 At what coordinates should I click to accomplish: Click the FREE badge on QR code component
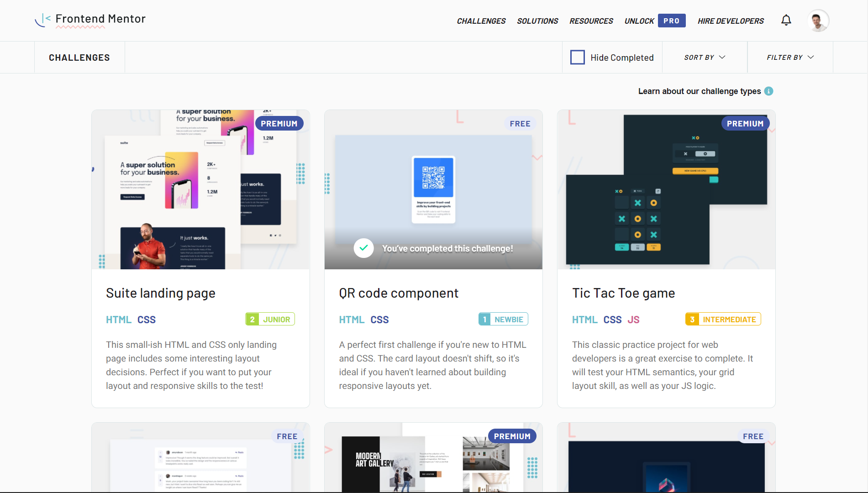tap(520, 124)
